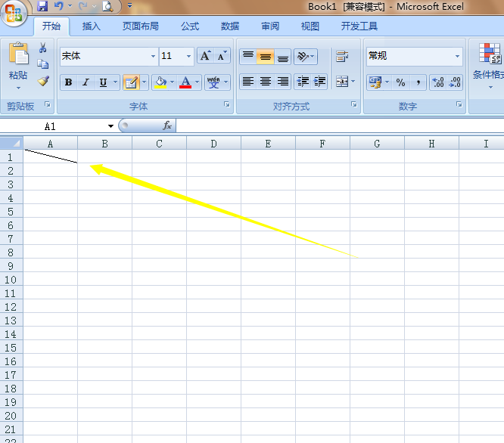Apply the yellow fill color
The height and width of the screenshot is (443, 504).
tap(160, 82)
